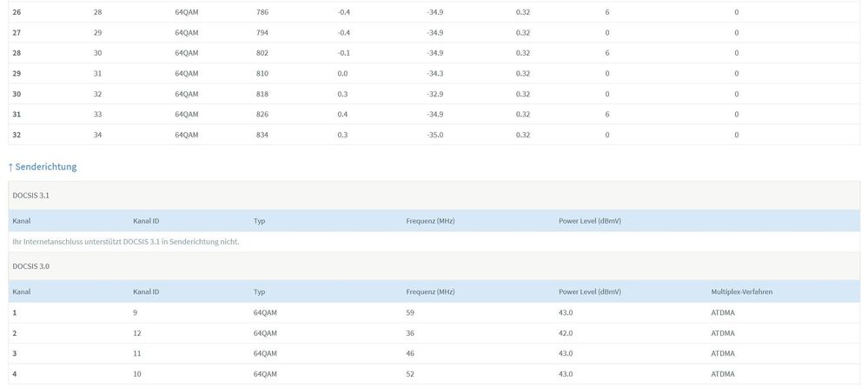Click Typ header in DOCSIS 3.0 table

259,291
